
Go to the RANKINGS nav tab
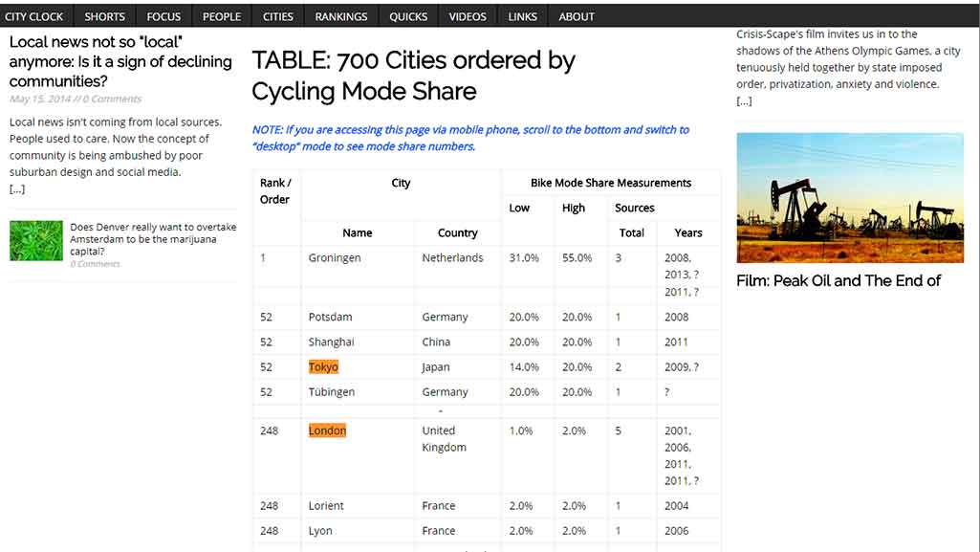coord(340,16)
